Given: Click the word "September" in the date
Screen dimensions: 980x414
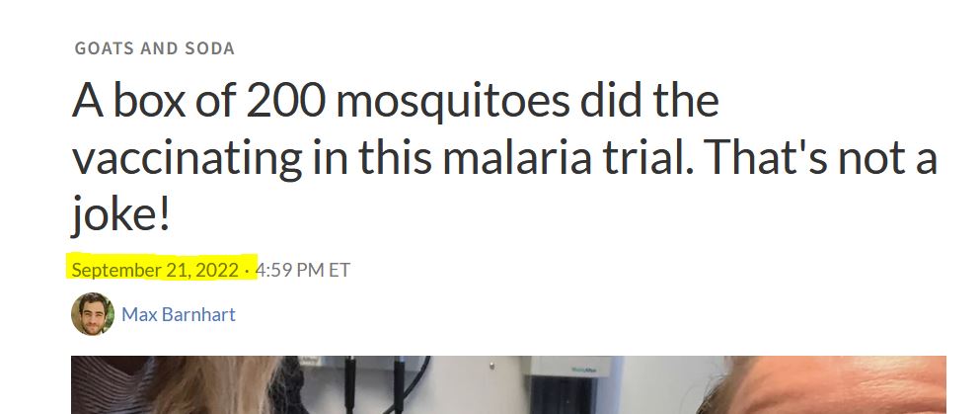Looking at the screenshot, I should point(112,270).
